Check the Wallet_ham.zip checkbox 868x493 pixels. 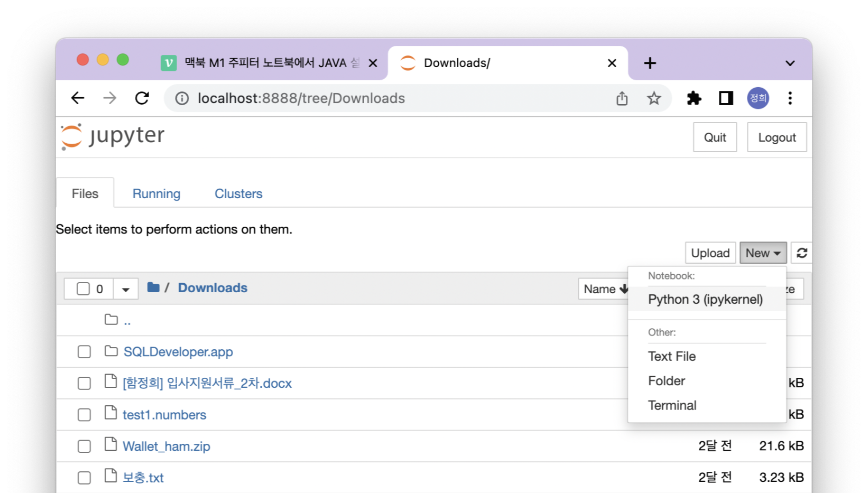(x=84, y=447)
